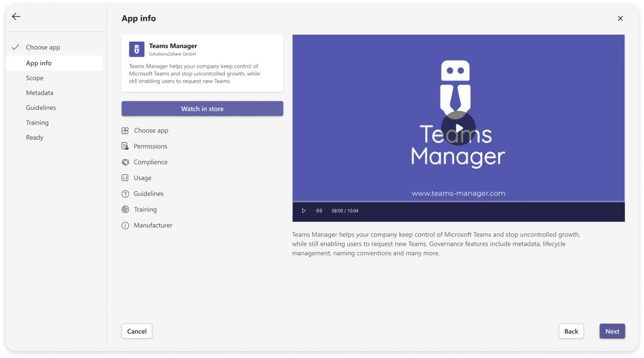Click the video progress bar
644x358 pixels.
coord(458,202)
